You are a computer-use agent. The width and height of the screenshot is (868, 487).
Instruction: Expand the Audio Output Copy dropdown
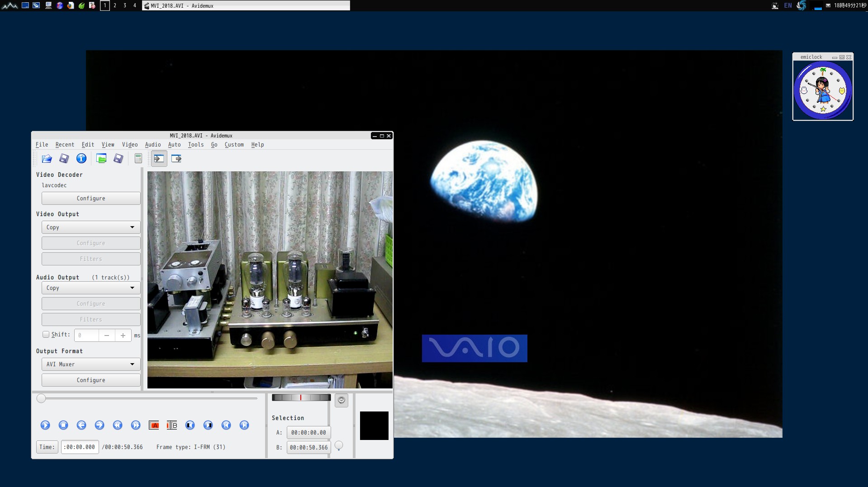pos(91,288)
